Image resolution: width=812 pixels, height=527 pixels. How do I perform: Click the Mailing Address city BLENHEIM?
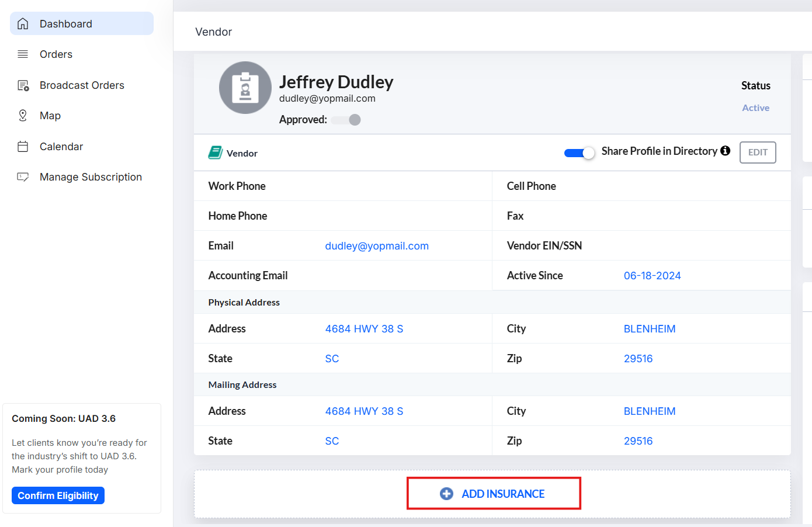point(649,411)
